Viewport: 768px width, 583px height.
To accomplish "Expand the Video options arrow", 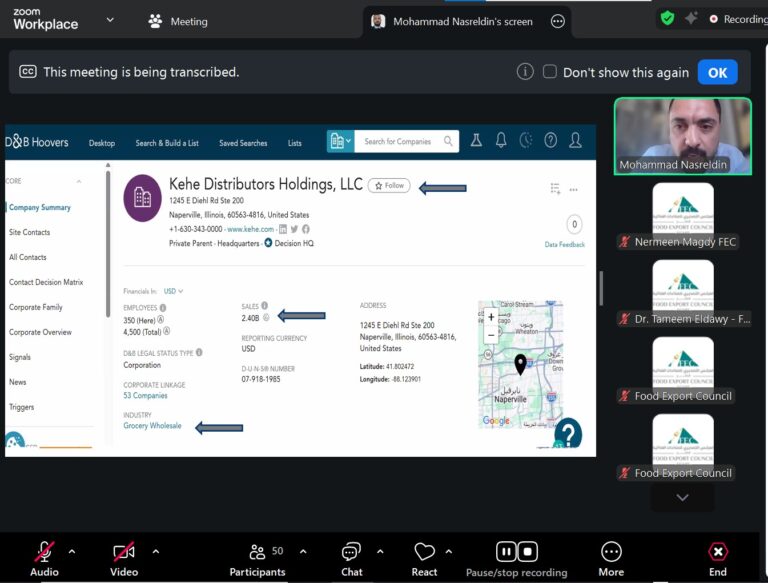I will point(155,551).
